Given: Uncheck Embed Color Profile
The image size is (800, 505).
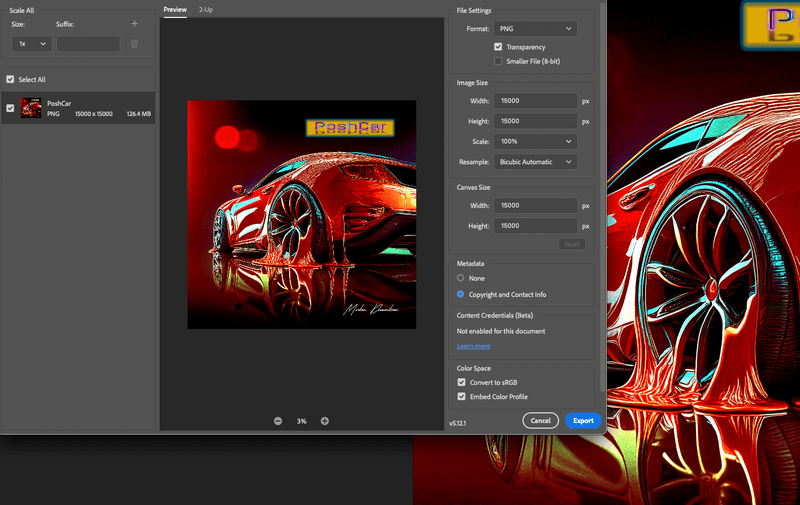Looking at the screenshot, I should [461, 397].
